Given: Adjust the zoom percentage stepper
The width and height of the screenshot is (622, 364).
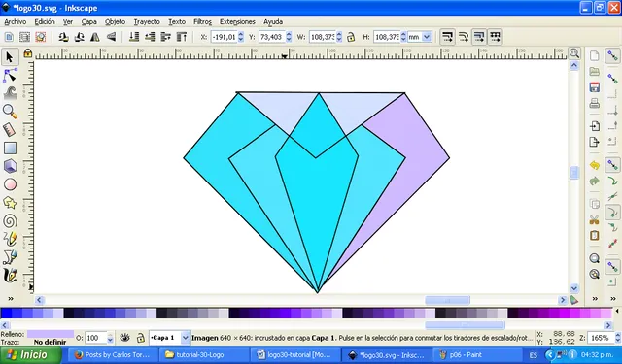Looking at the screenshot, I should point(618,338).
